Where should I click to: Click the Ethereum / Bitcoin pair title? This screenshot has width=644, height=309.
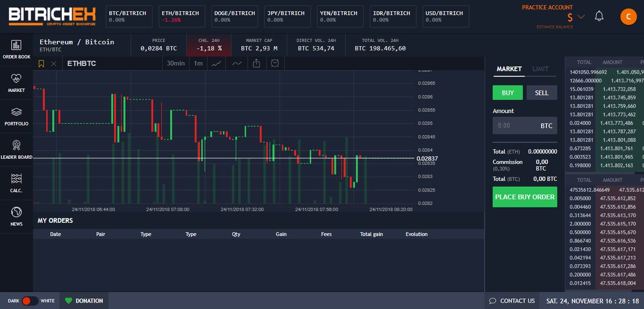coord(77,42)
